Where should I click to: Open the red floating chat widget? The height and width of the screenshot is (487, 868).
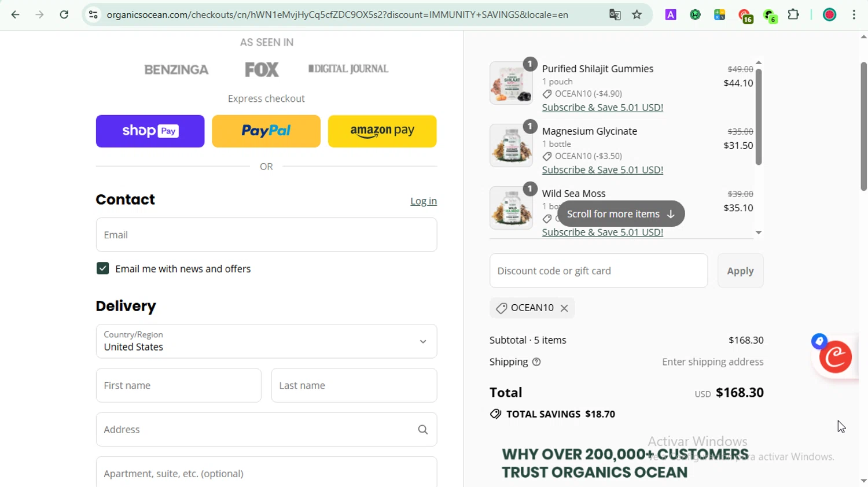coord(836,357)
